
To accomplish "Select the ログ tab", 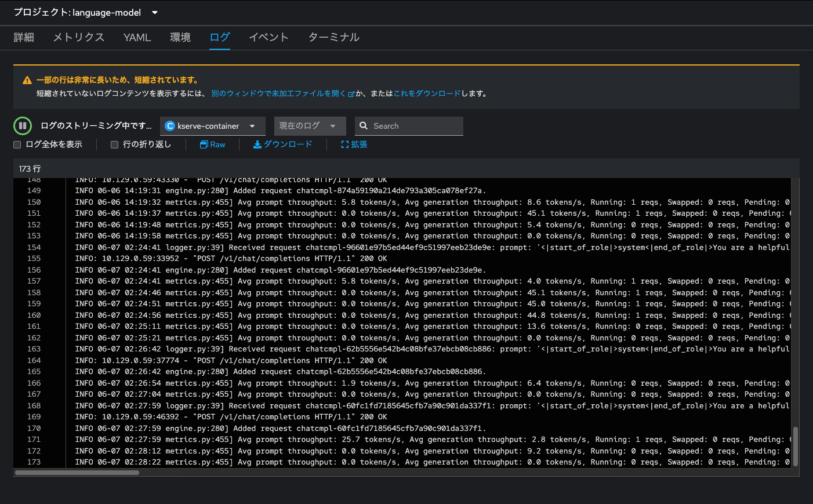I will [x=220, y=37].
